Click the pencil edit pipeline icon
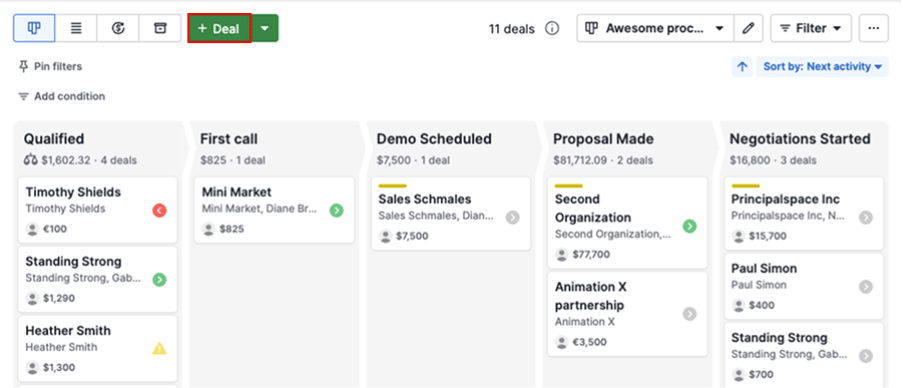 point(749,28)
